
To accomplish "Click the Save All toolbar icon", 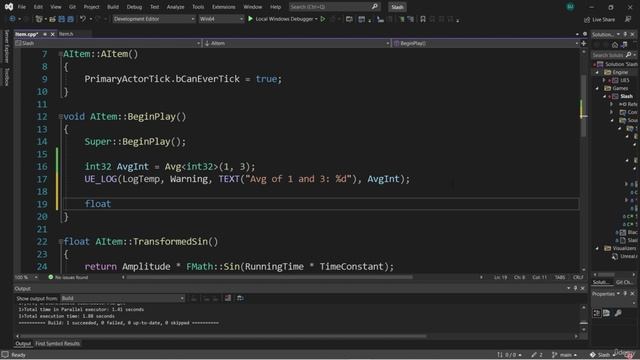I will (70, 19).
